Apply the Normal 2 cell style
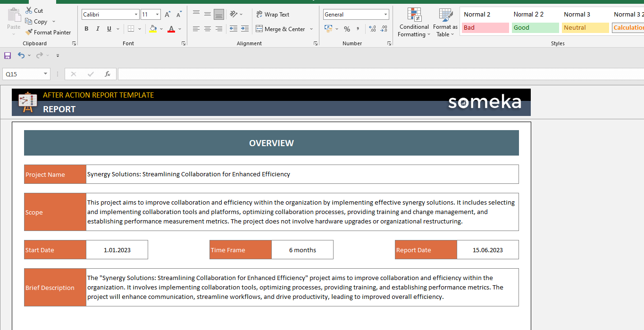The image size is (644, 330). (485, 15)
